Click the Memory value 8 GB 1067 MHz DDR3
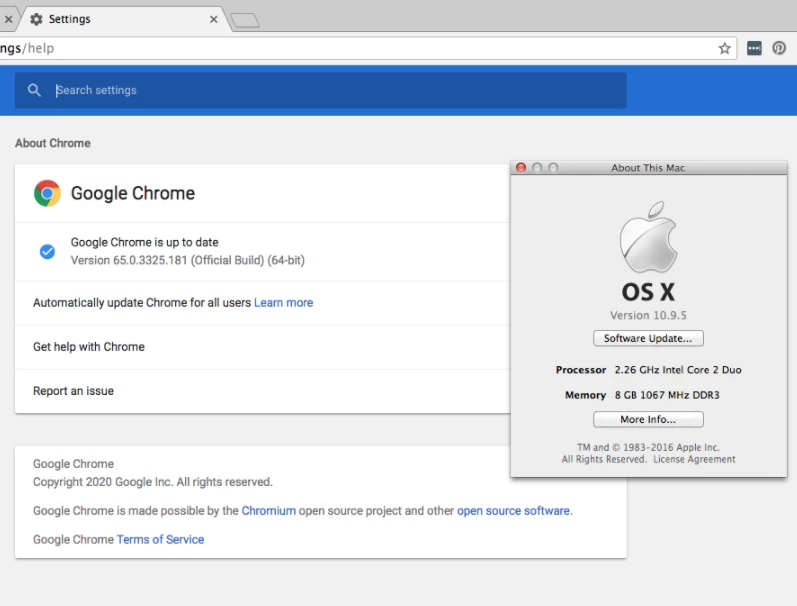797x606 pixels. tap(667, 395)
